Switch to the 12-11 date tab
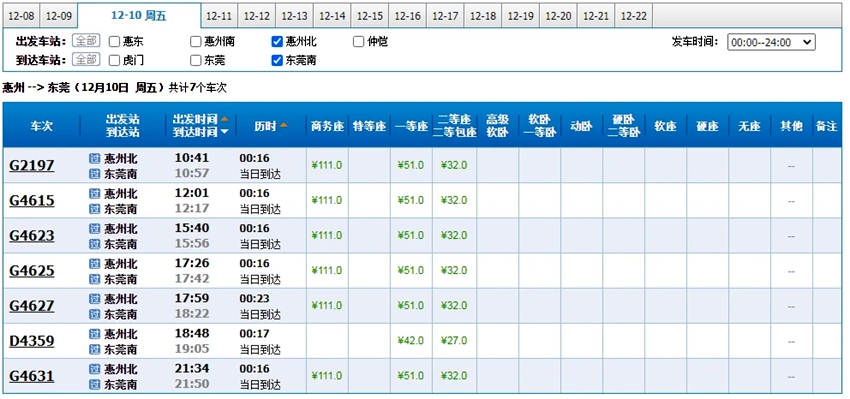The width and height of the screenshot is (850, 399). (x=219, y=16)
